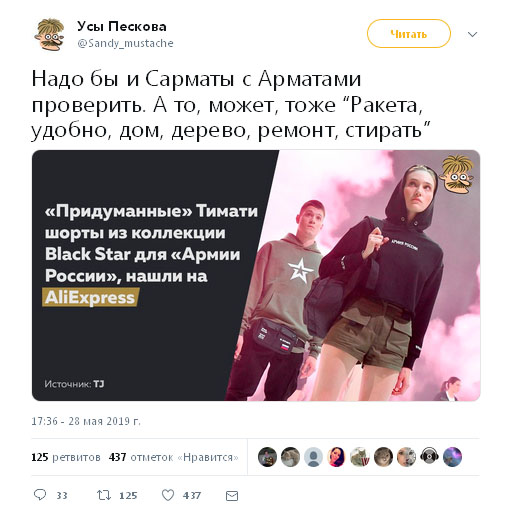Click the headphones avatar in likers row

pyautogui.click(x=430, y=457)
